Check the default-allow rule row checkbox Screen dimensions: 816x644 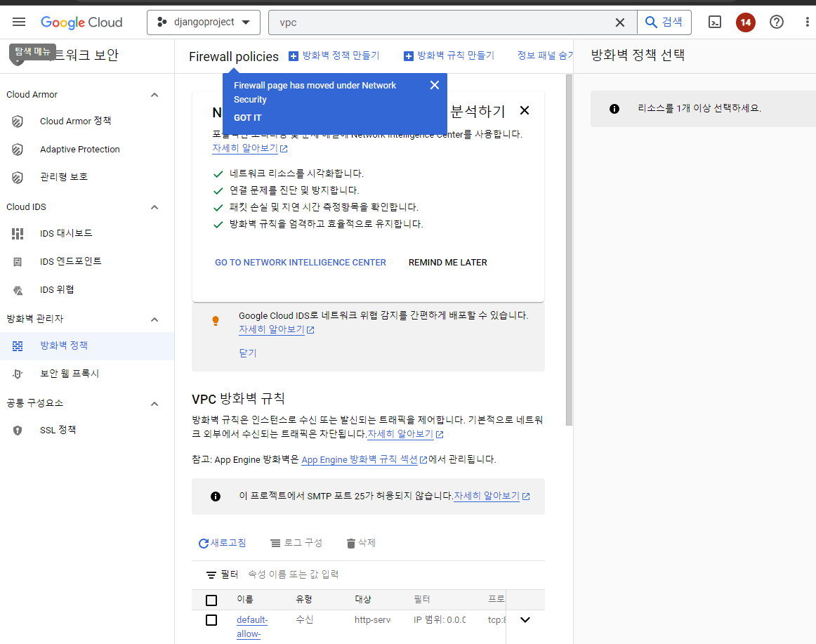211,620
